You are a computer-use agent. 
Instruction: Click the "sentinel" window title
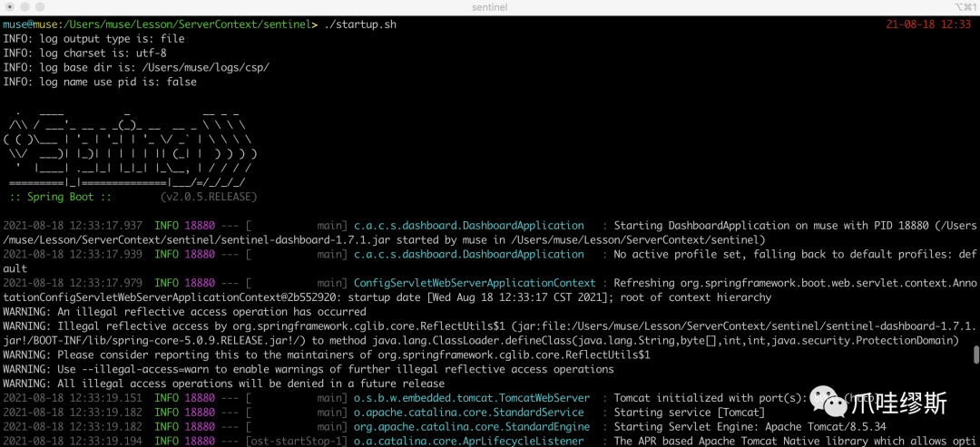tap(490, 7)
